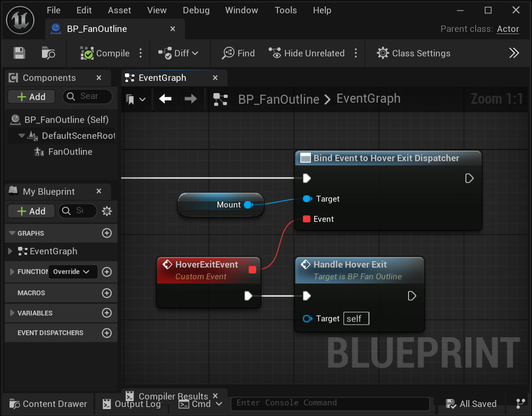Close the My Blueprint panel
532x416 pixels.
pos(99,191)
